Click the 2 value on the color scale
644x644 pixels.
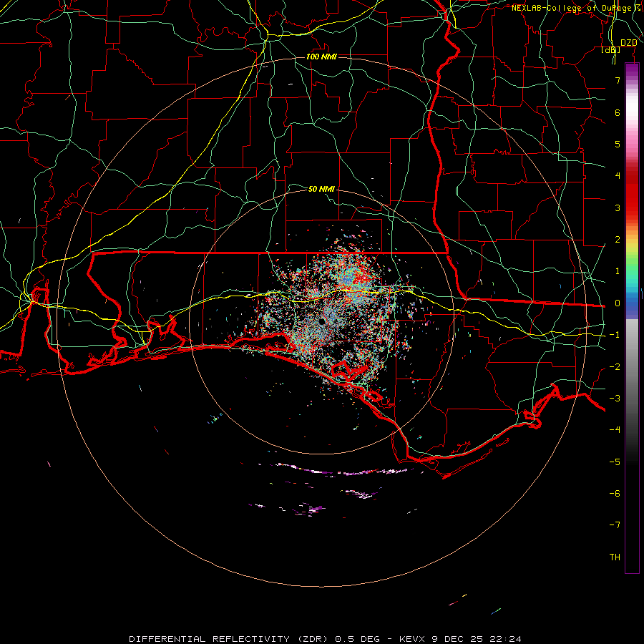(618, 240)
